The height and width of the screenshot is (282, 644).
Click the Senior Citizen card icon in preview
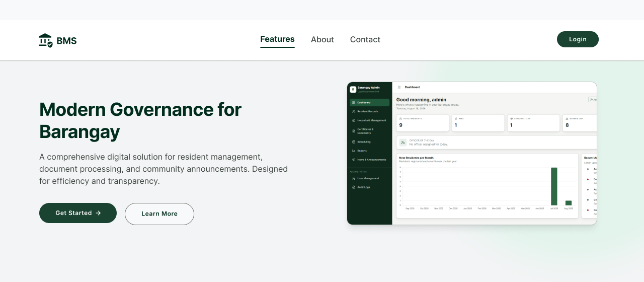(x=511, y=119)
